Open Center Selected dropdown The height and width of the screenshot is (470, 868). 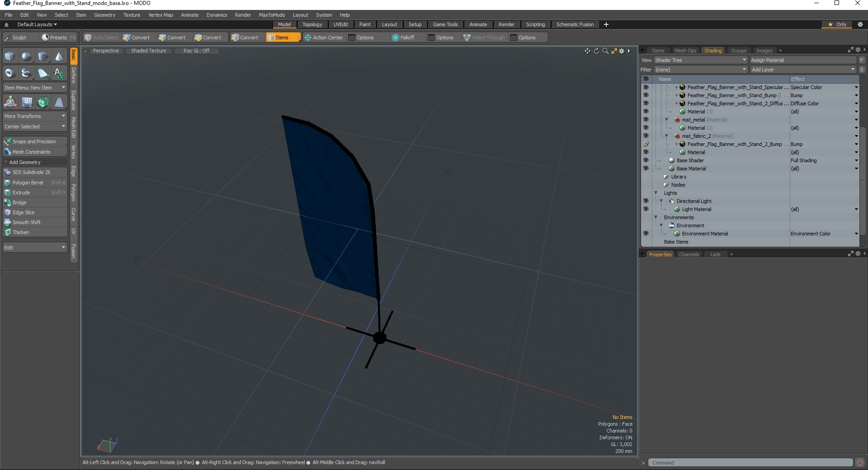(35, 127)
